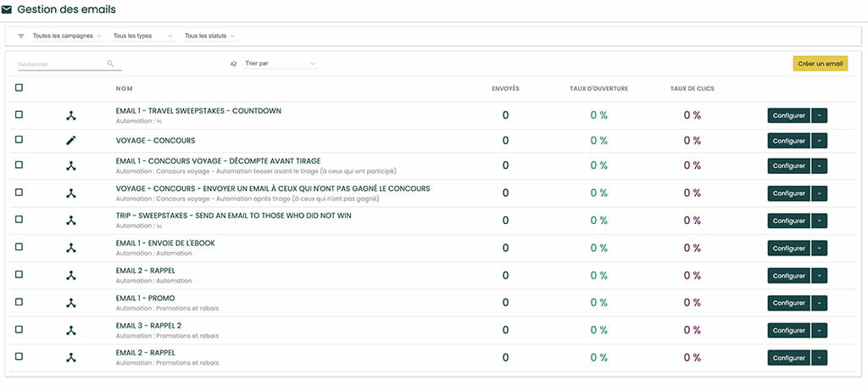Screen dimensions: 868x386
Task: Click the ENVOYÉS column header
Action: 505,88
